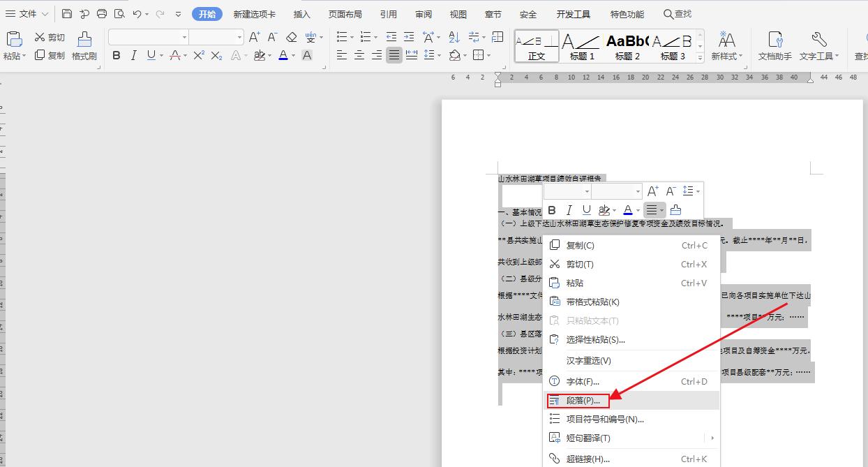Select the subscript icon
The height and width of the screenshot is (467, 868).
pyautogui.click(x=216, y=57)
